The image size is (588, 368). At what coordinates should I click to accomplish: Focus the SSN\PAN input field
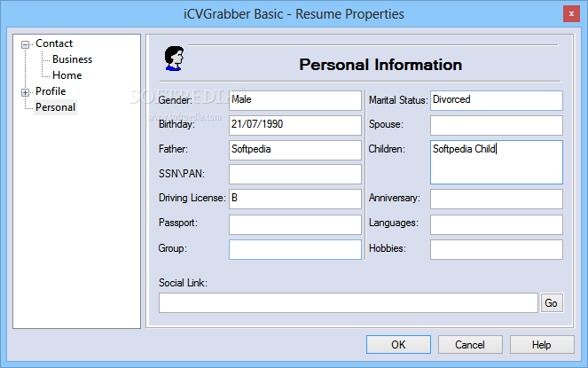pyautogui.click(x=295, y=175)
